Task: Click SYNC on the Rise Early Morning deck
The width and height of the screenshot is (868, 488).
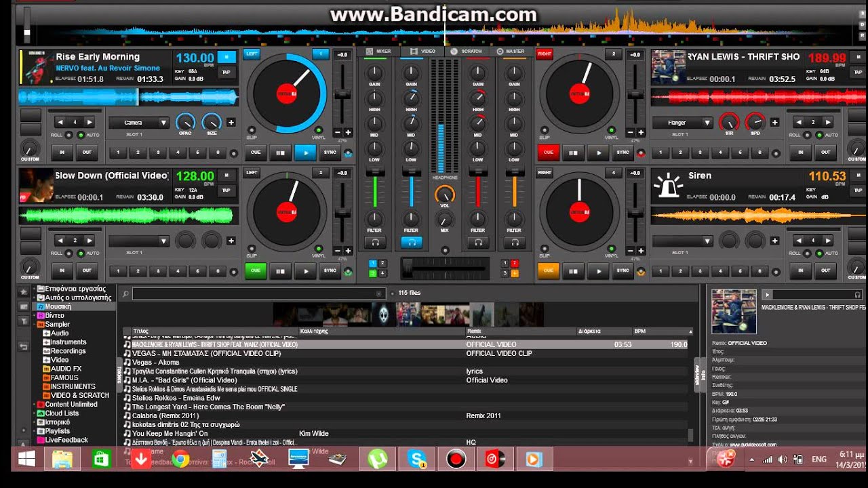Action: 330,153
